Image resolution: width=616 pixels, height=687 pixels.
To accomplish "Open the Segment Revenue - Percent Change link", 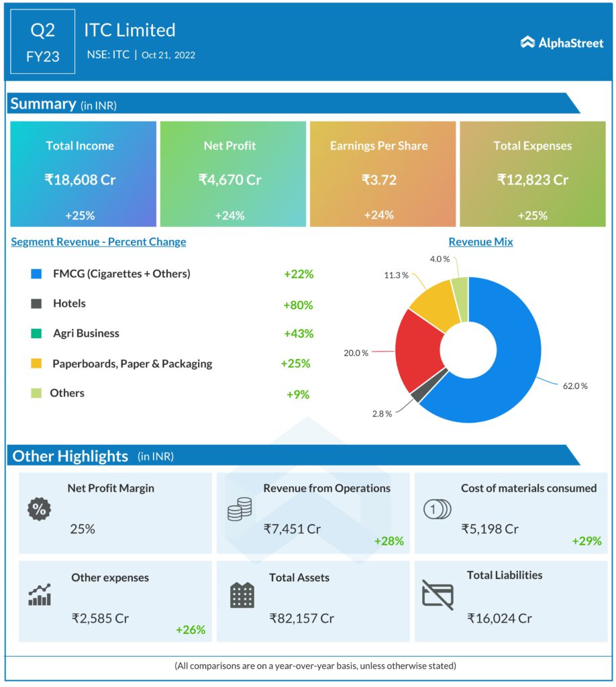I will click(99, 242).
